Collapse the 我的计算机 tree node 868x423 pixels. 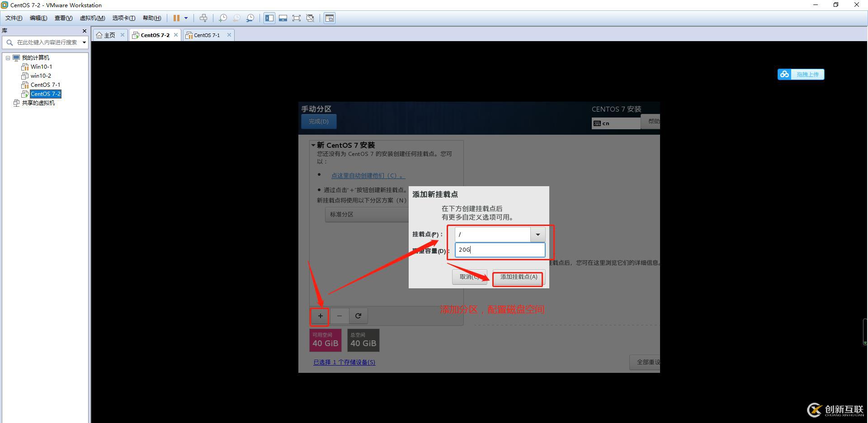point(8,58)
